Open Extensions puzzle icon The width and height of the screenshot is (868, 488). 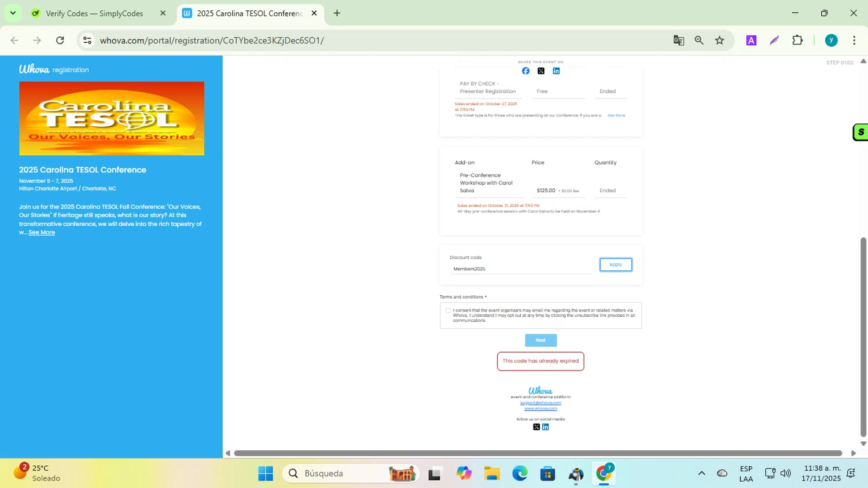pos(797,41)
